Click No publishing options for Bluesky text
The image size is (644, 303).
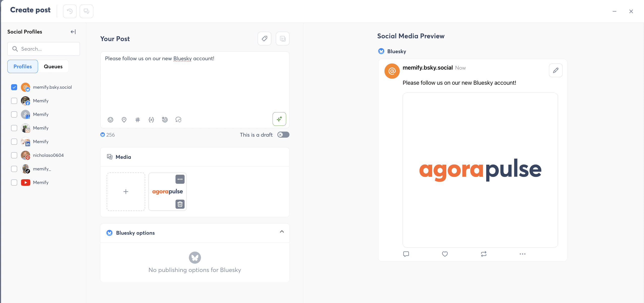[195, 270]
